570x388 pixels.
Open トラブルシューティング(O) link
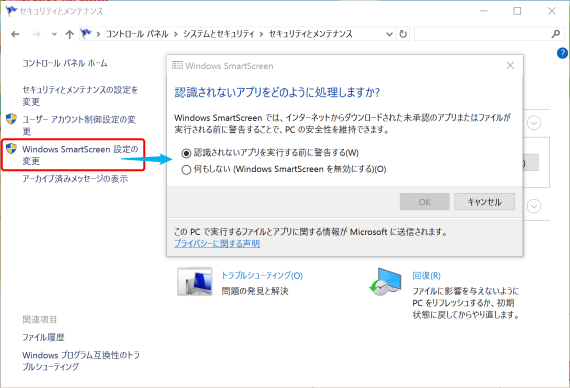click(262, 275)
